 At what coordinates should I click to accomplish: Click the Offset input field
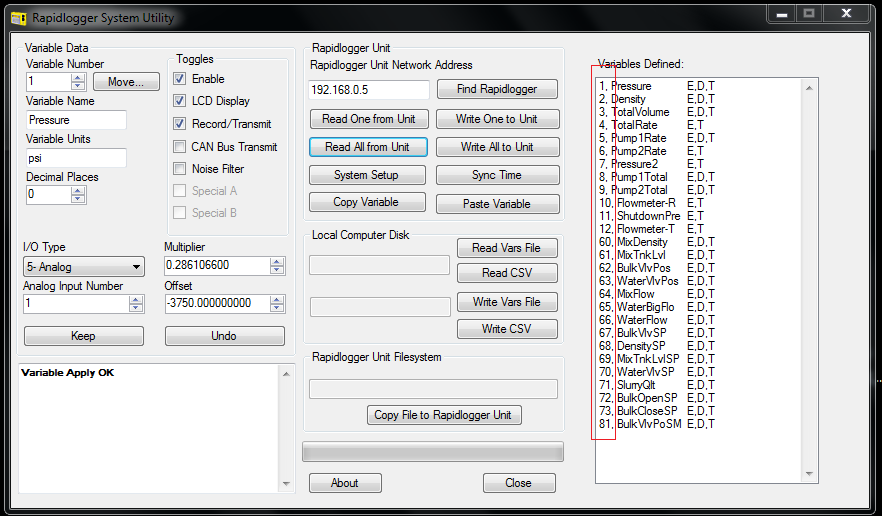217,303
